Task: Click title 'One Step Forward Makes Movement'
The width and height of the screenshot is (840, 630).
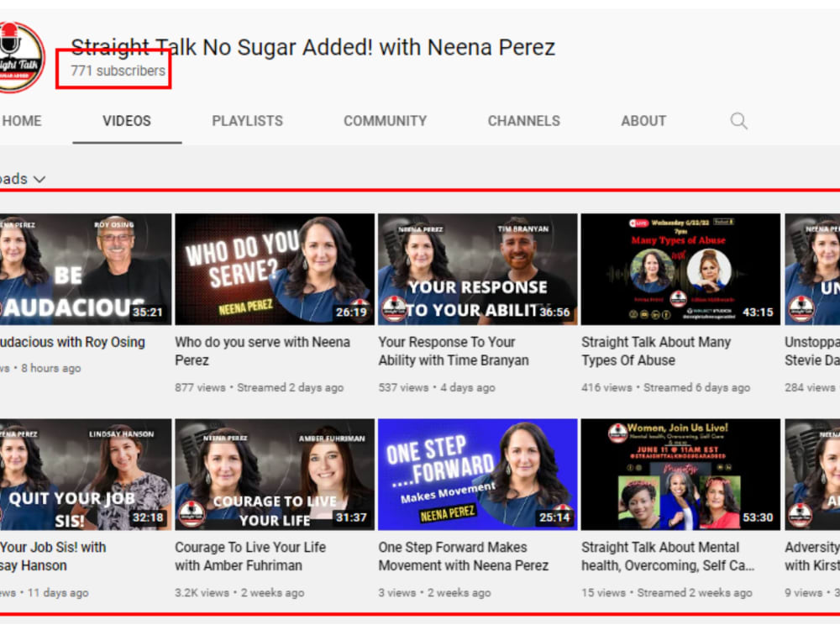Action: tap(464, 556)
